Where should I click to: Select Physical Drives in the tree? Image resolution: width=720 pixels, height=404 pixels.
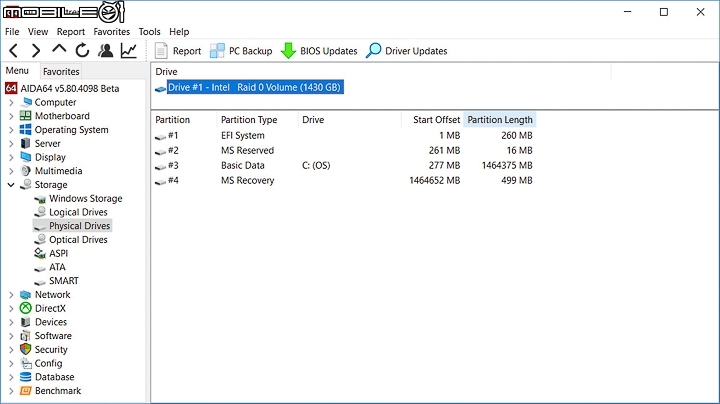tap(79, 226)
